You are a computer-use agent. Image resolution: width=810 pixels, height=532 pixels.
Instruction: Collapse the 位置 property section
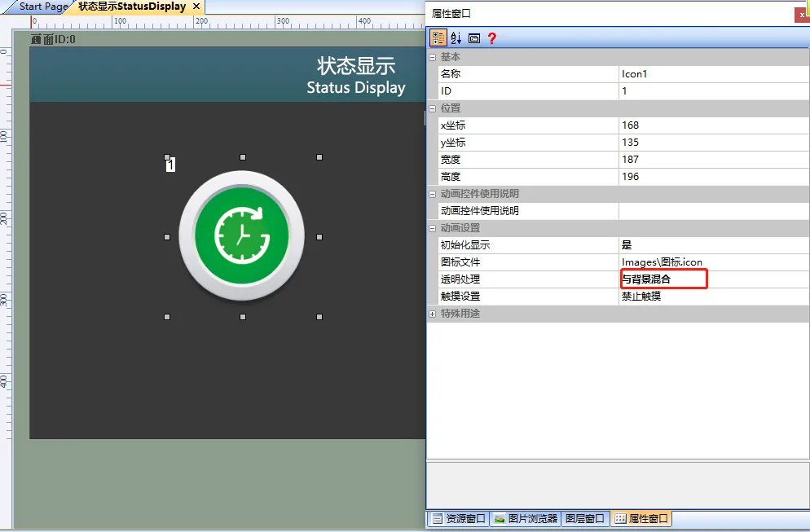coord(433,108)
